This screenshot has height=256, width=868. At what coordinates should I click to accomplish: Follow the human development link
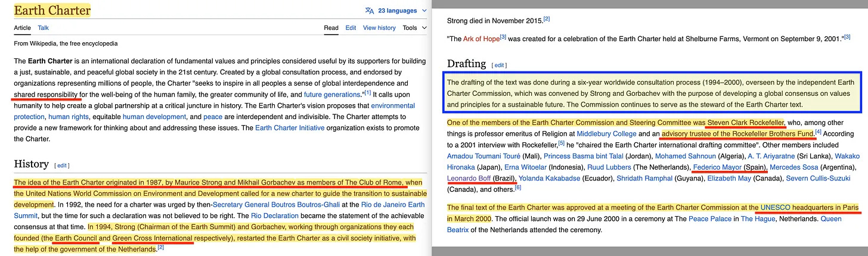click(x=154, y=116)
